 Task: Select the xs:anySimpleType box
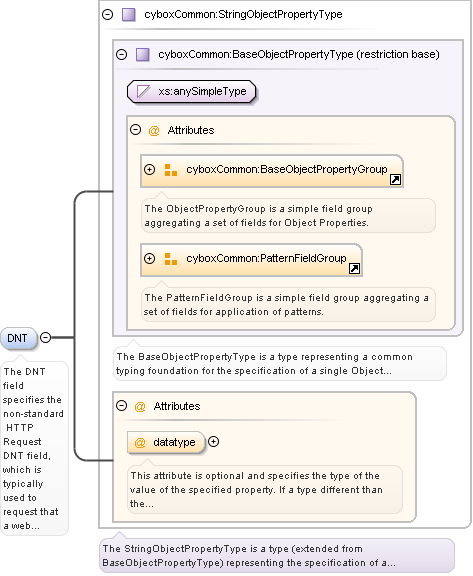point(191,91)
